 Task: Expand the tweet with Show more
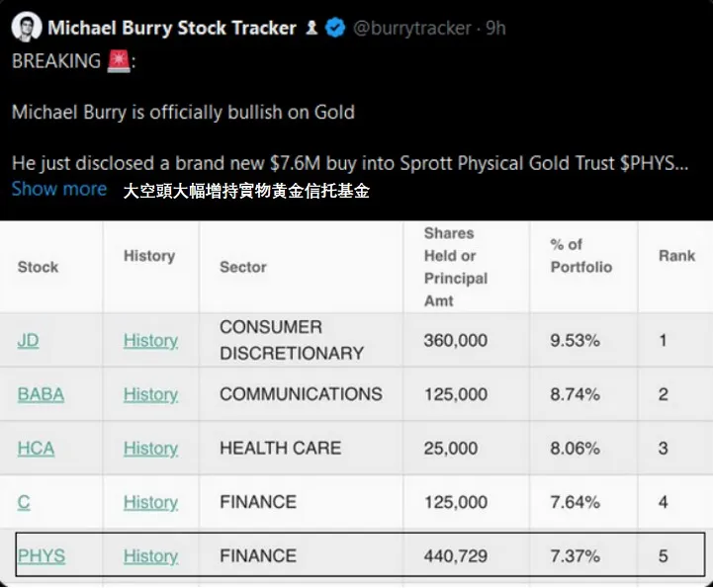[59, 189]
